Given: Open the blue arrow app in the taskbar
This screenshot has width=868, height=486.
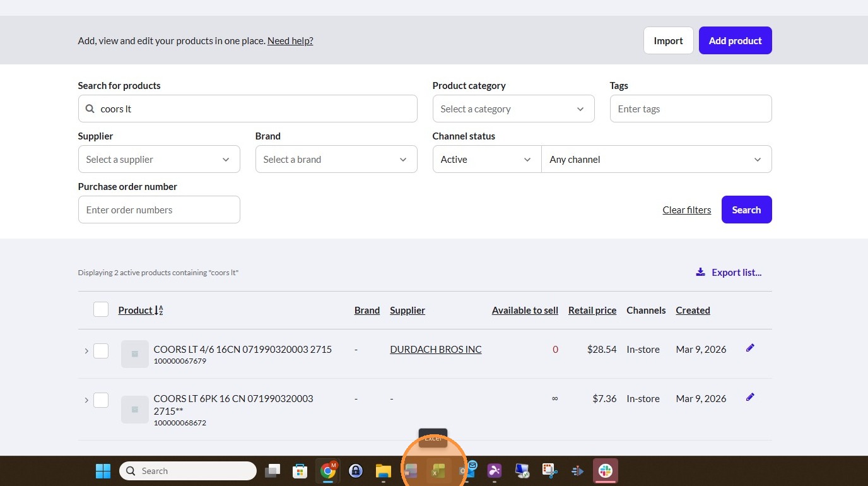Looking at the screenshot, I should click(x=577, y=471).
